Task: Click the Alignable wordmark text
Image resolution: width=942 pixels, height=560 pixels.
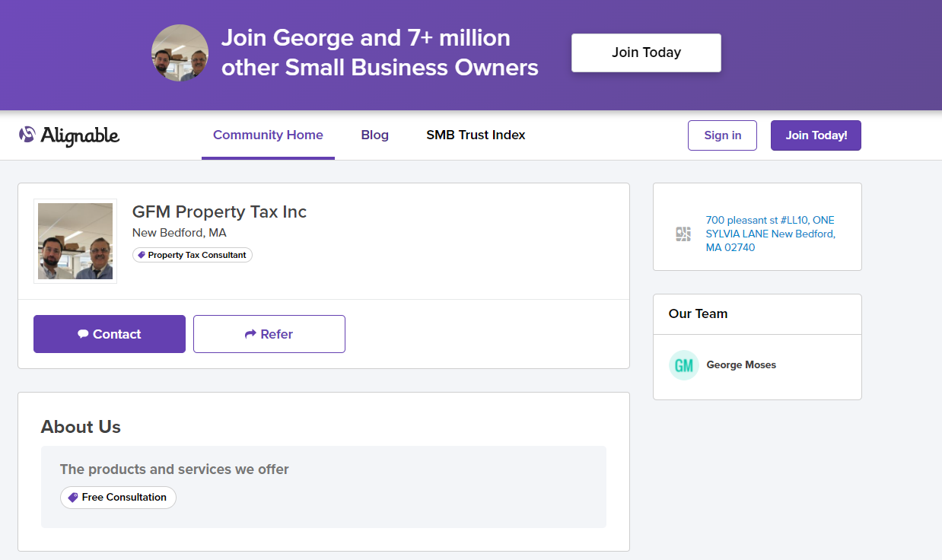Action: (80, 135)
